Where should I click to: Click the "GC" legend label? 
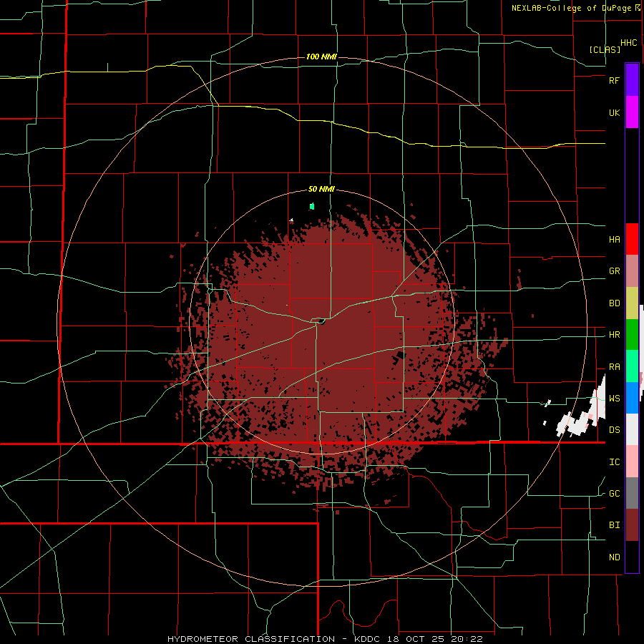pyautogui.click(x=614, y=494)
